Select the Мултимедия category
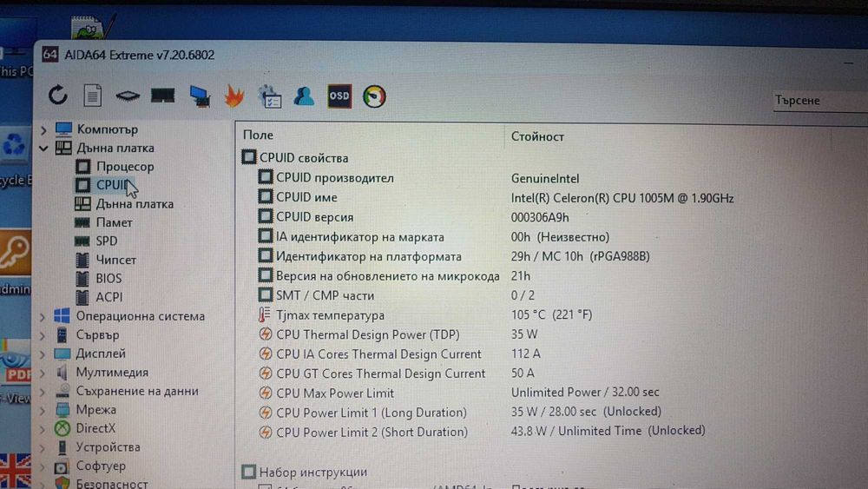The height and width of the screenshot is (489, 868). click(112, 372)
